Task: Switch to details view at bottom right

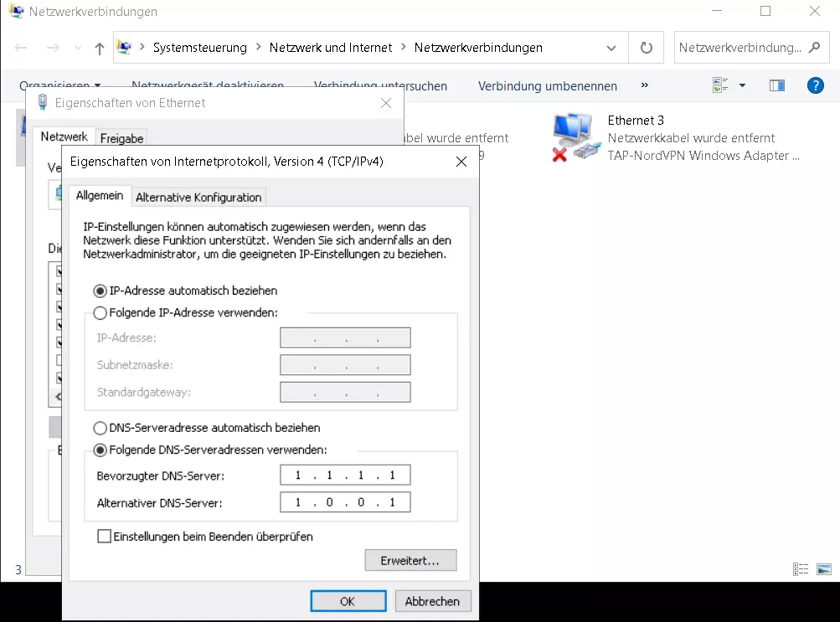Action: [x=801, y=569]
